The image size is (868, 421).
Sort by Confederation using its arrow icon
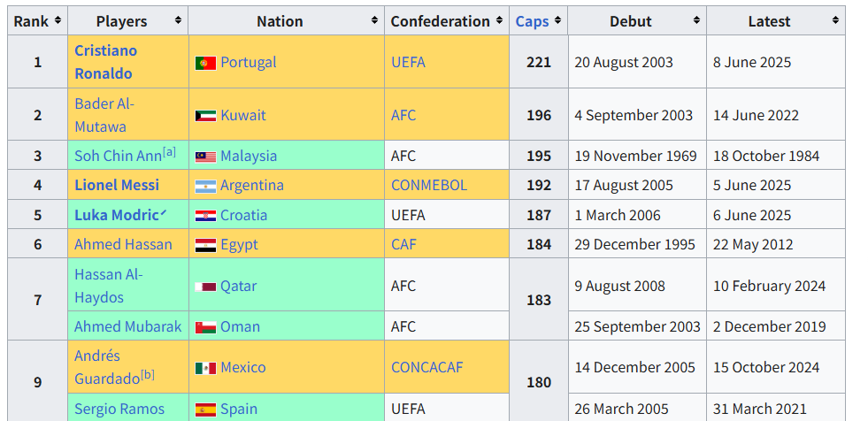(499, 21)
